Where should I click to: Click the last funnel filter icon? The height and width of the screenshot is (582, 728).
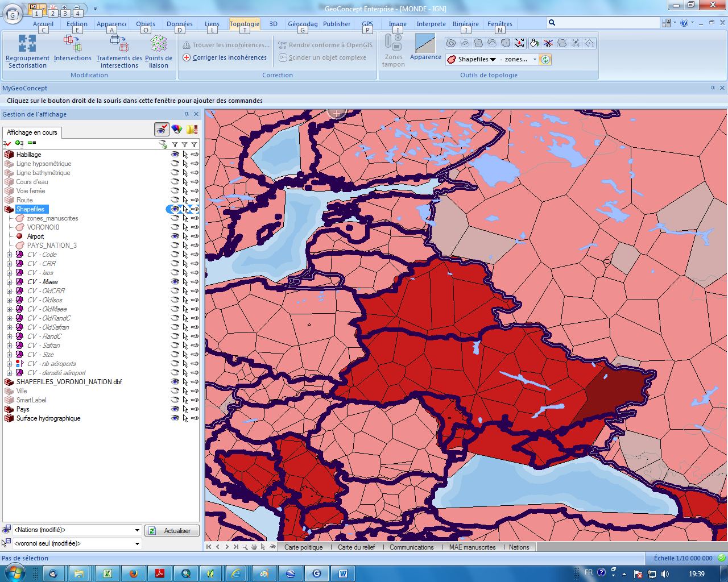(195, 144)
